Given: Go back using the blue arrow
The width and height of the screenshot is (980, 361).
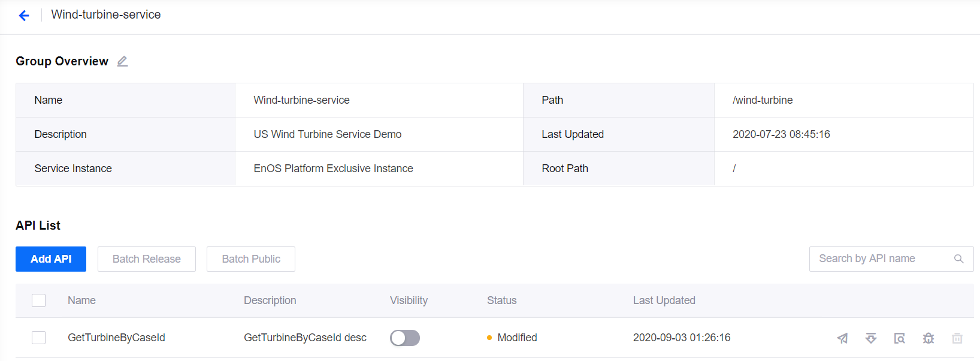Looking at the screenshot, I should [24, 16].
